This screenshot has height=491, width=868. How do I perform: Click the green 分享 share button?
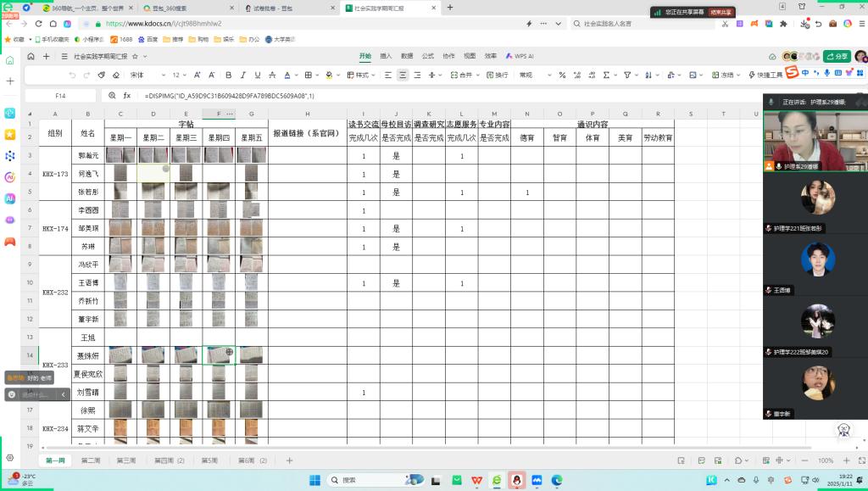837,56
